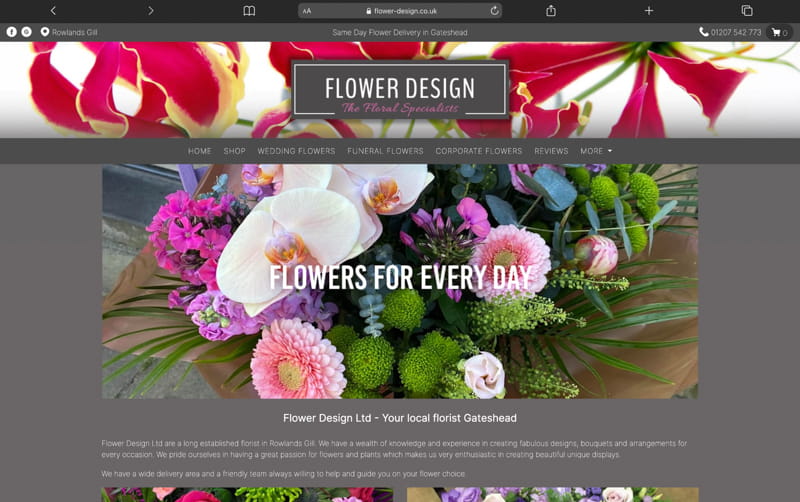Open the Facebook icon in top bar
Viewport: 800px width, 502px height.
tap(11, 32)
